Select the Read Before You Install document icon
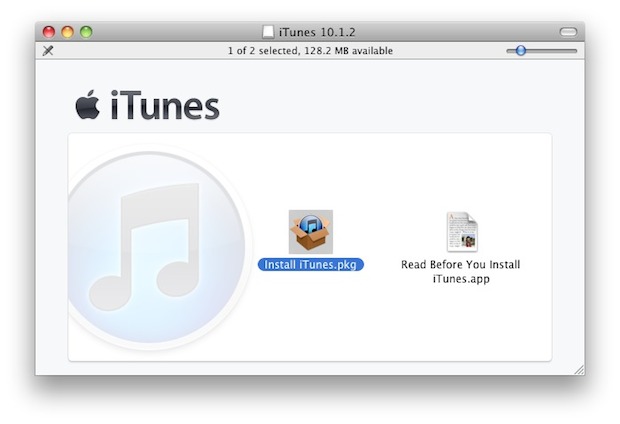The height and width of the screenshot is (424, 620). click(462, 232)
